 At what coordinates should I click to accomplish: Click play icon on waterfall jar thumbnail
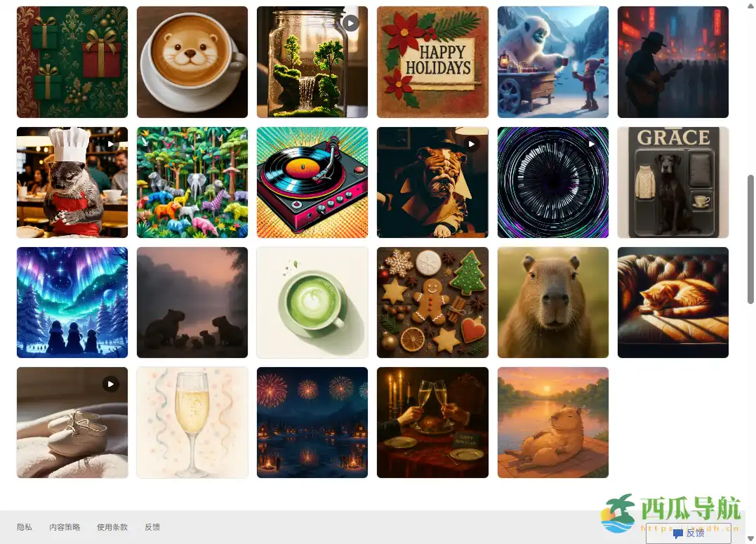(350, 23)
